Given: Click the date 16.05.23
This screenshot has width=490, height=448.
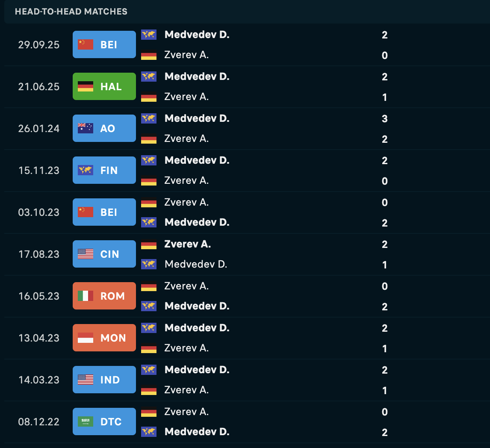Looking at the screenshot, I should pos(39,296).
